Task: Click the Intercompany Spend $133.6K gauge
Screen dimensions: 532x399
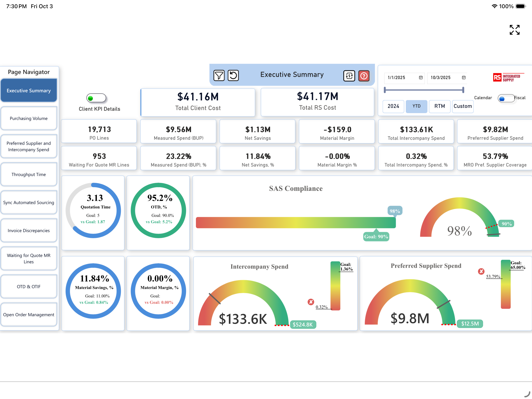Action: (x=243, y=303)
